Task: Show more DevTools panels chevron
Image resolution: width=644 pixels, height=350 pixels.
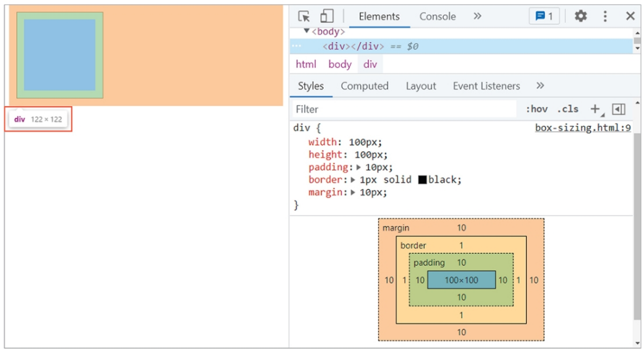Action: point(477,16)
